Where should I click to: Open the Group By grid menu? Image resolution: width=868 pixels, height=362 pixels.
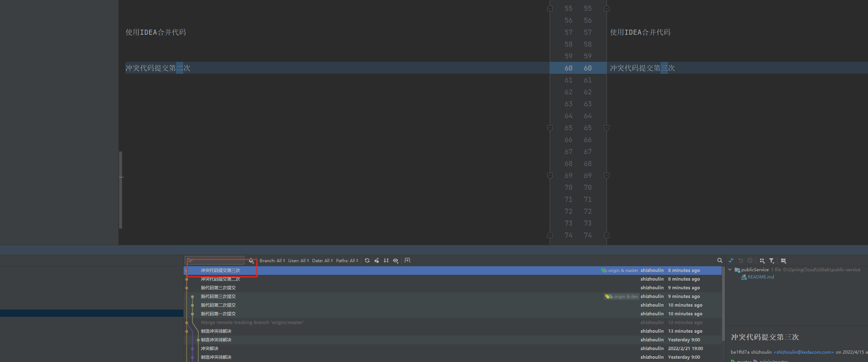pyautogui.click(x=762, y=260)
